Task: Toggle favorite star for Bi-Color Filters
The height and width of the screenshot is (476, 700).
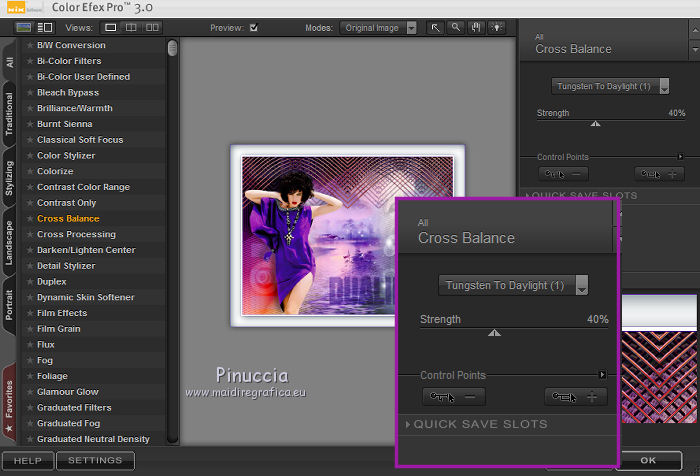Action: (29, 61)
